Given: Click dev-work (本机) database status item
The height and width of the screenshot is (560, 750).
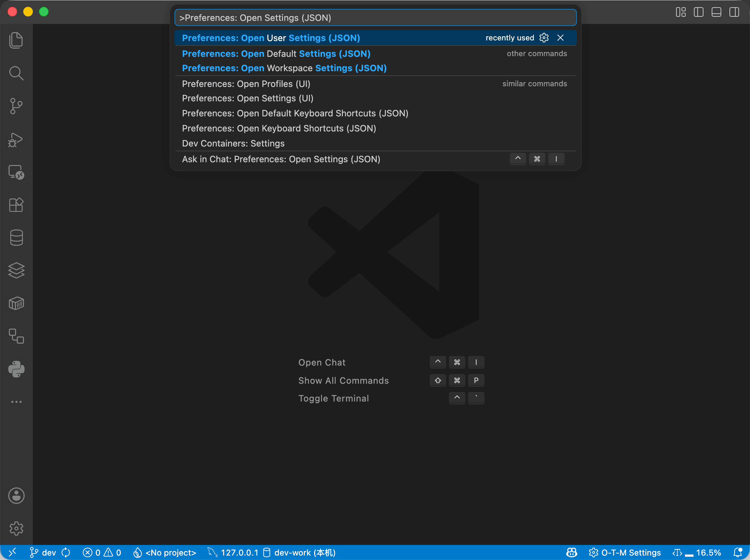Looking at the screenshot, I should click(x=299, y=552).
